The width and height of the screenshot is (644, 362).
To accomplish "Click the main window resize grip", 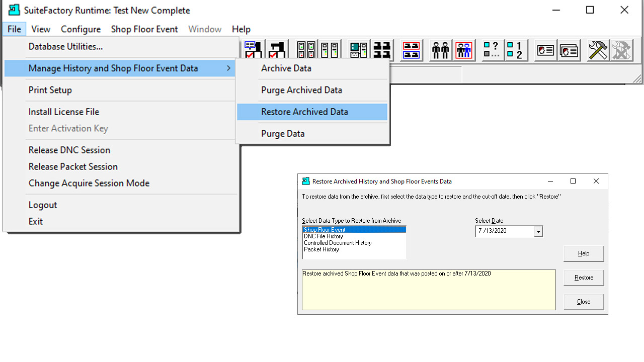I will click(x=637, y=78).
